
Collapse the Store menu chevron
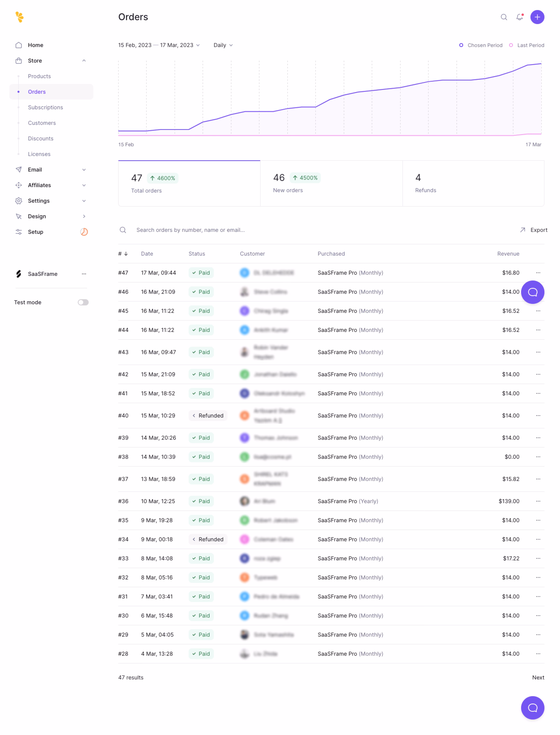pyautogui.click(x=84, y=61)
